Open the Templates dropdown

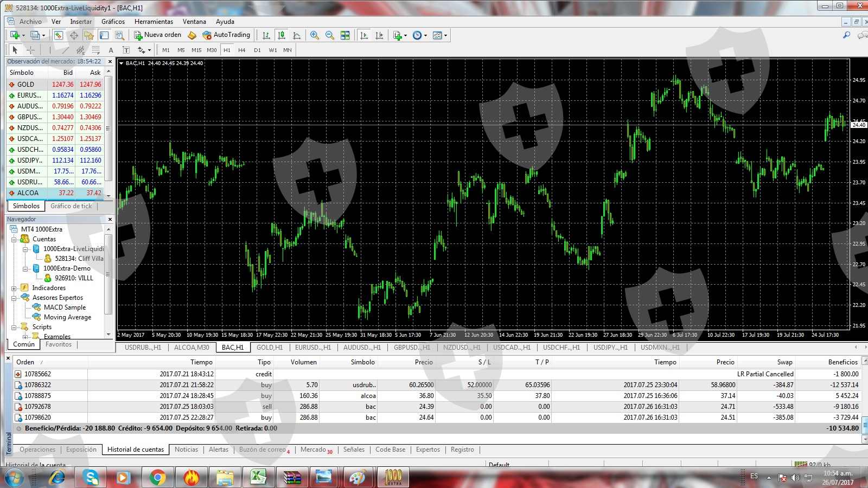[440, 35]
